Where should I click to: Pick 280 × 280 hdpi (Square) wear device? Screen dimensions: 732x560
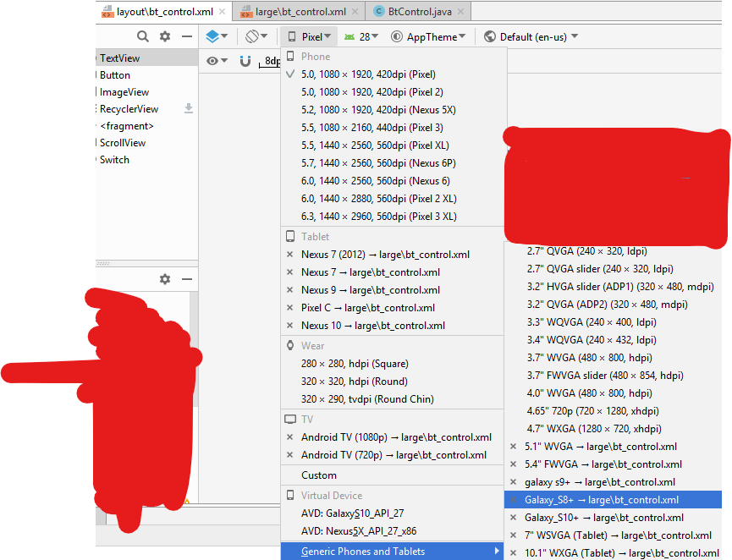[x=393, y=364]
